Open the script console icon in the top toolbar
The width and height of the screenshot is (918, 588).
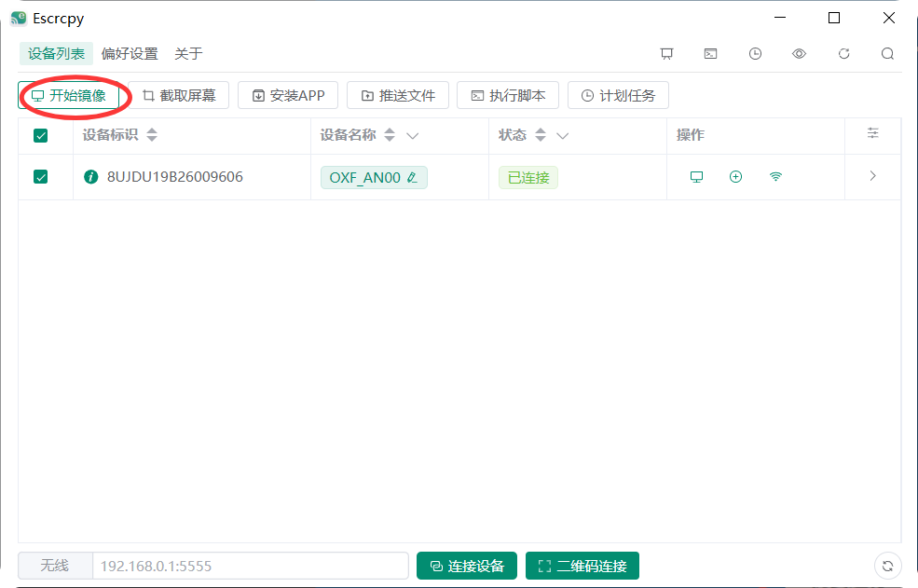[x=710, y=54]
